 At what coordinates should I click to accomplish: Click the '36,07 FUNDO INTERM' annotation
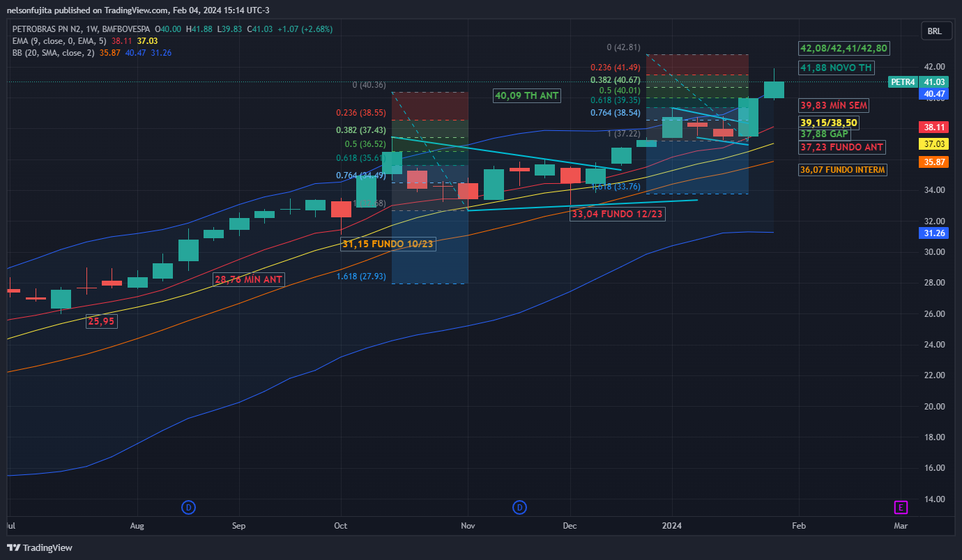(843, 169)
